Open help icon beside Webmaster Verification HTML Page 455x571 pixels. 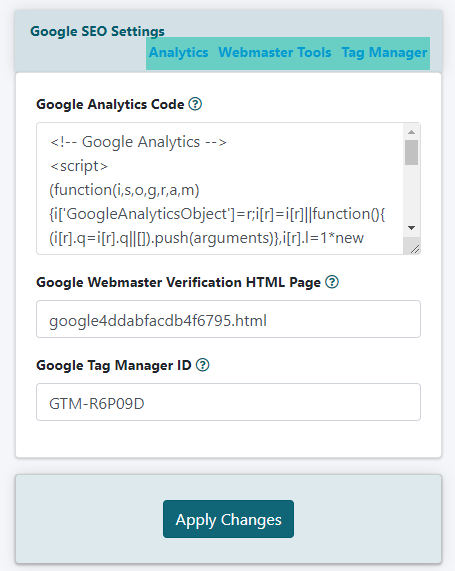coord(332,282)
